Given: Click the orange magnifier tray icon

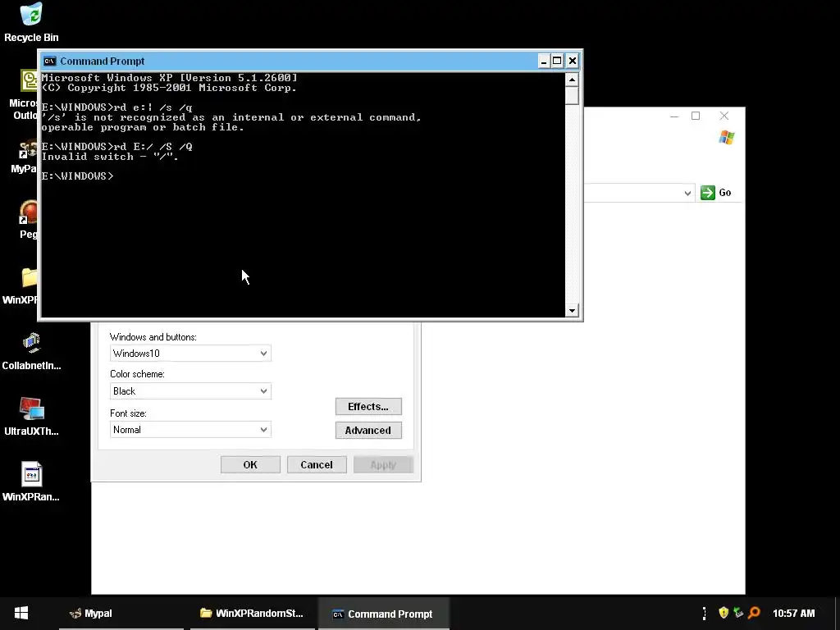Looking at the screenshot, I should pyautogui.click(x=754, y=613).
